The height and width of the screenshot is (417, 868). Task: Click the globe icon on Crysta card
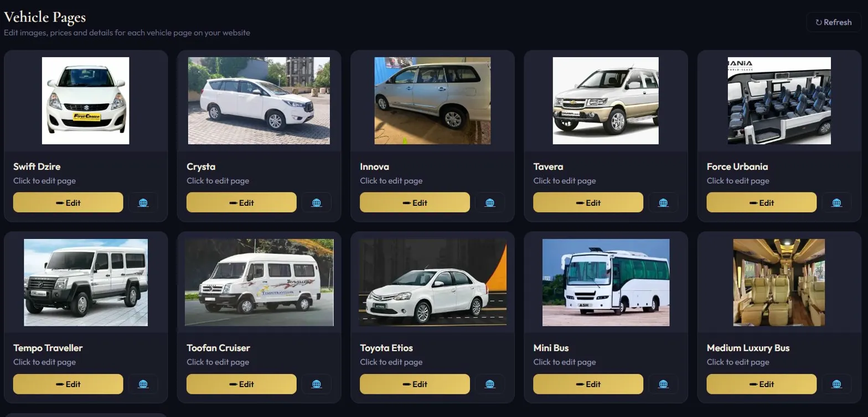[317, 202]
